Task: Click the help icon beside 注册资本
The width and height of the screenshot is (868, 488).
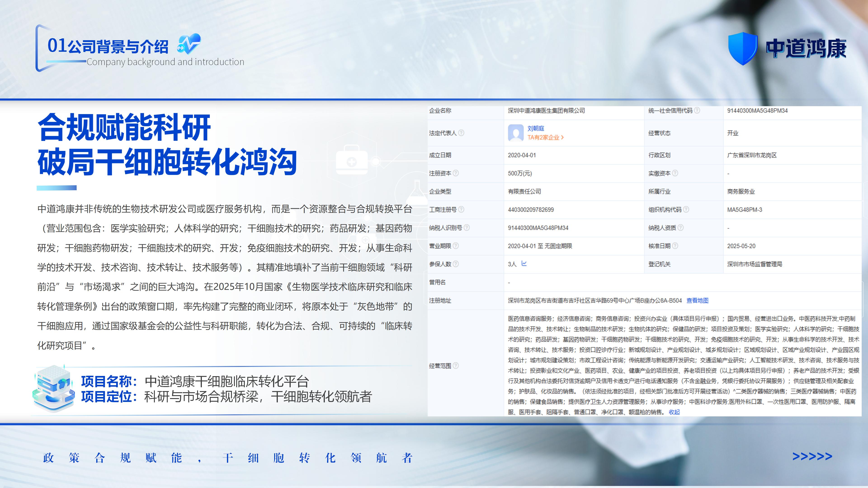Action: pyautogui.click(x=455, y=173)
